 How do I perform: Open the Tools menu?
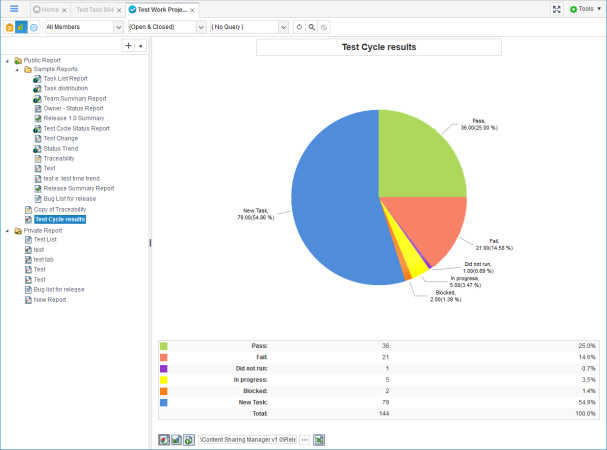pos(585,9)
